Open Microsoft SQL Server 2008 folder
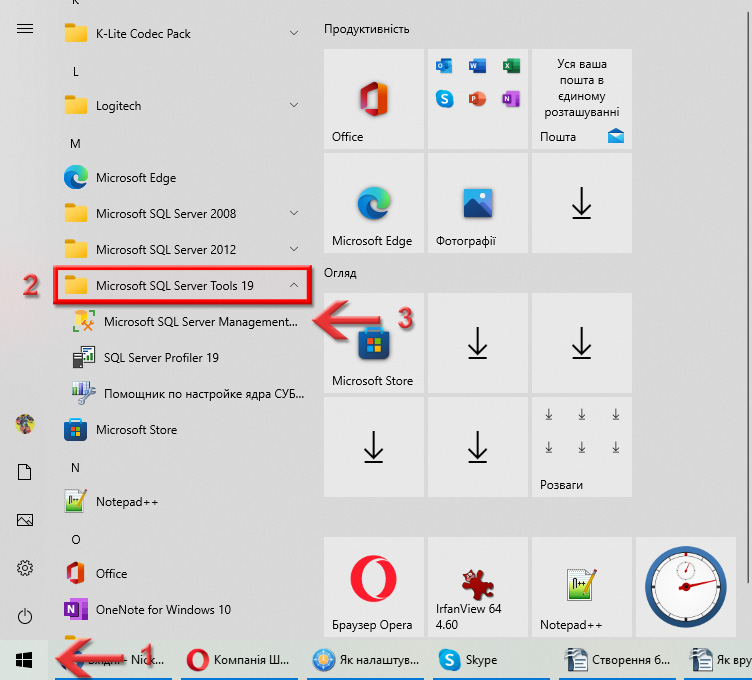 click(x=182, y=213)
